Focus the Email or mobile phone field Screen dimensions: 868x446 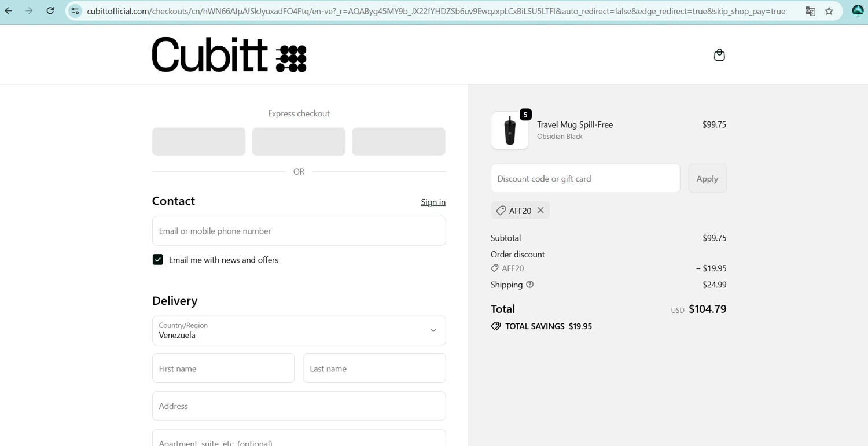tap(299, 231)
